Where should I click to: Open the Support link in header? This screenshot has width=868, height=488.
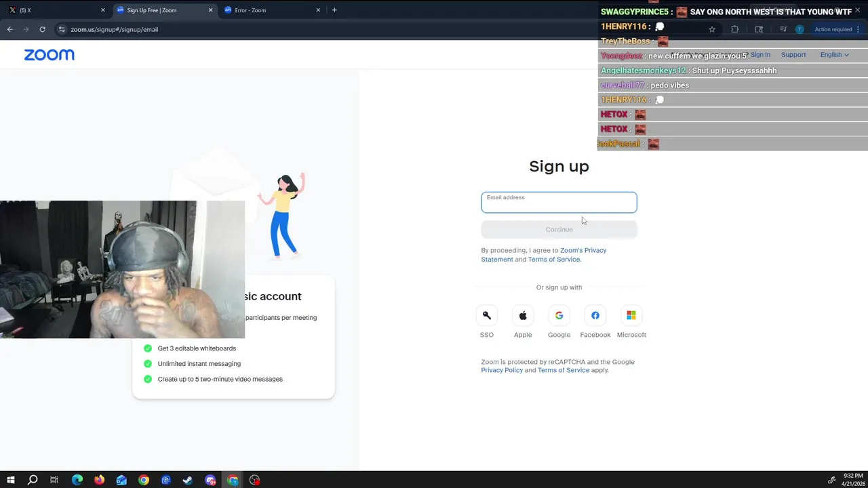coord(793,55)
